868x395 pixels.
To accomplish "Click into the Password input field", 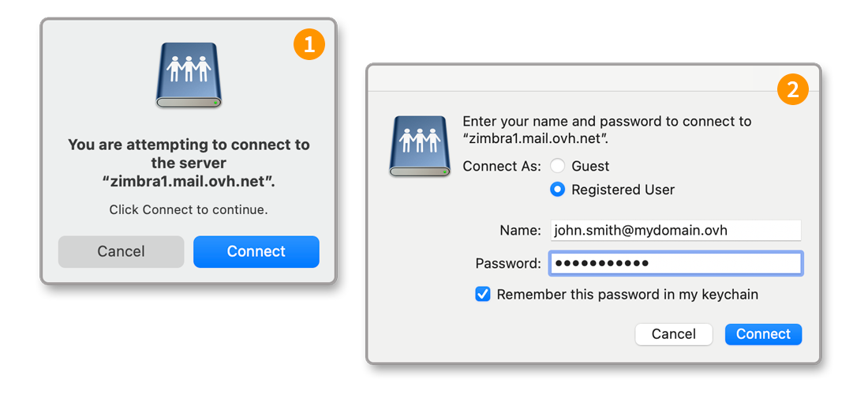I will [675, 263].
